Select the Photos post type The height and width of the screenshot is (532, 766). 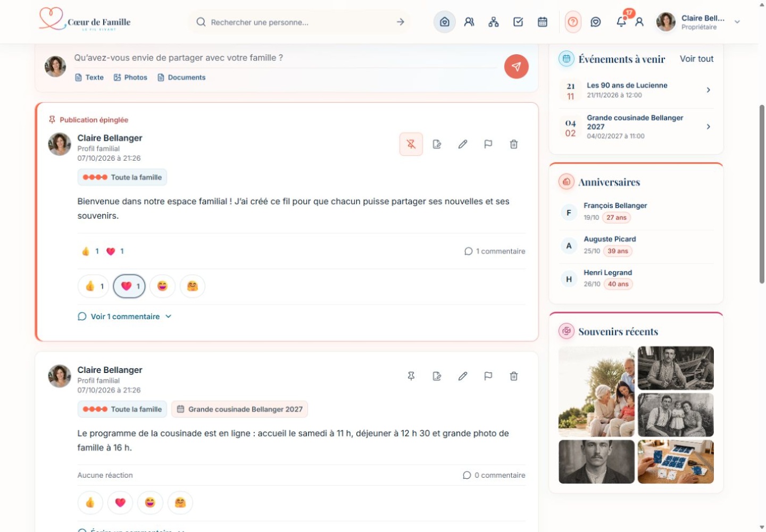(130, 78)
